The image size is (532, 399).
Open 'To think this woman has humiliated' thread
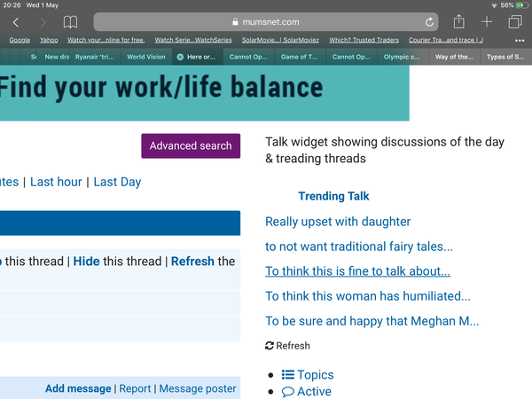point(368,296)
